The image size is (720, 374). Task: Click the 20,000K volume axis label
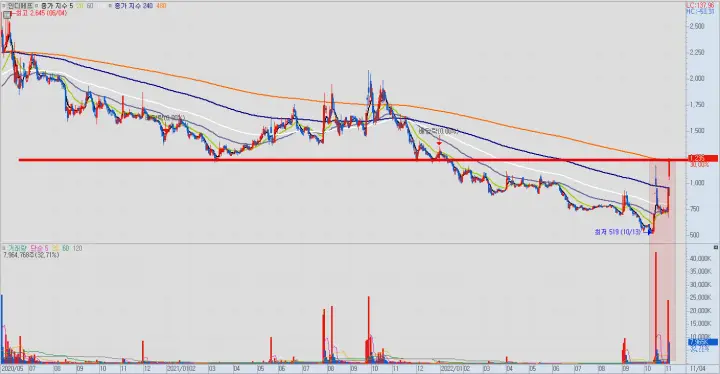tap(701, 311)
